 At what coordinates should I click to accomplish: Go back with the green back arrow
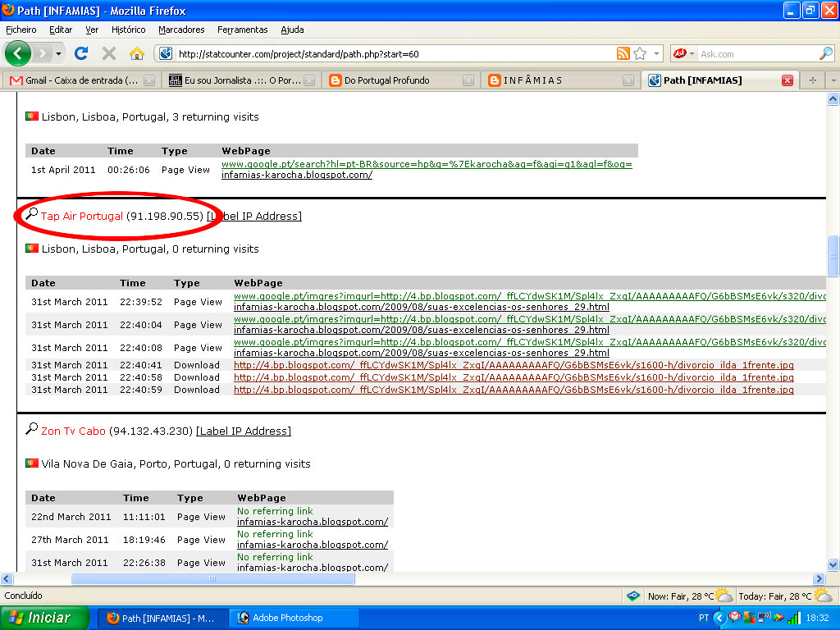[18, 53]
